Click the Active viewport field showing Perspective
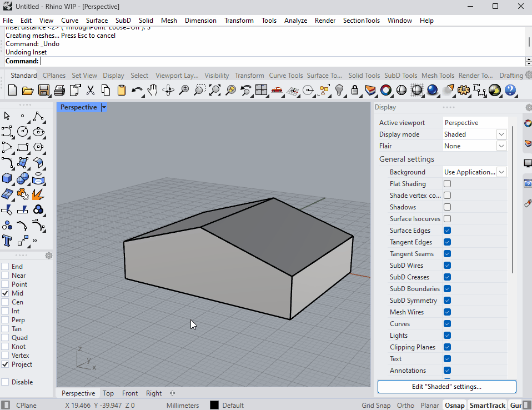 pyautogui.click(x=475, y=123)
